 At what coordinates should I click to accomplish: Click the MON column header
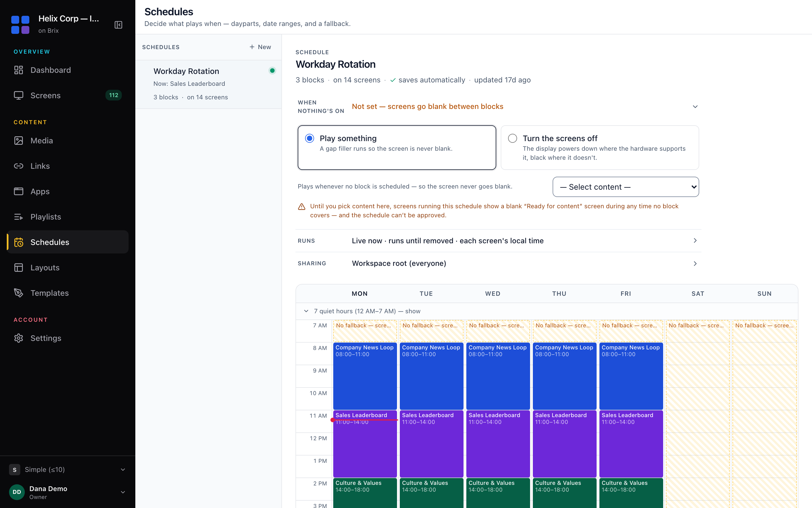click(359, 294)
